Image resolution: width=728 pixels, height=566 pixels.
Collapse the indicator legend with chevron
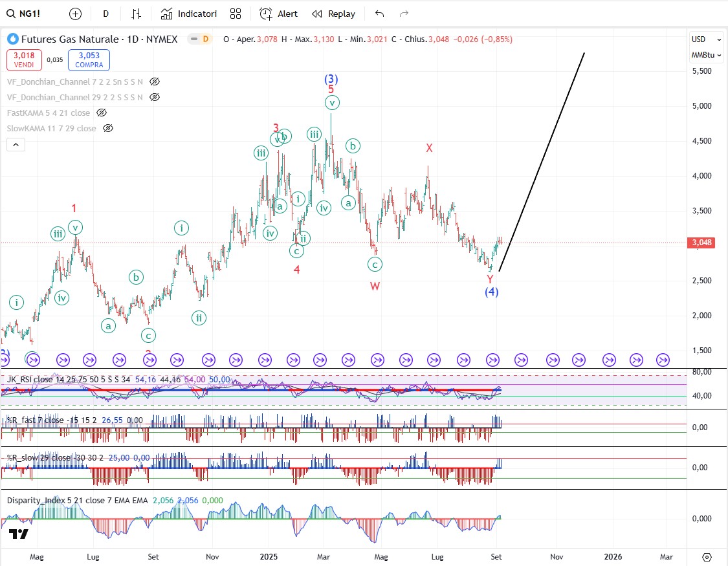pyautogui.click(x=16, y=145)
